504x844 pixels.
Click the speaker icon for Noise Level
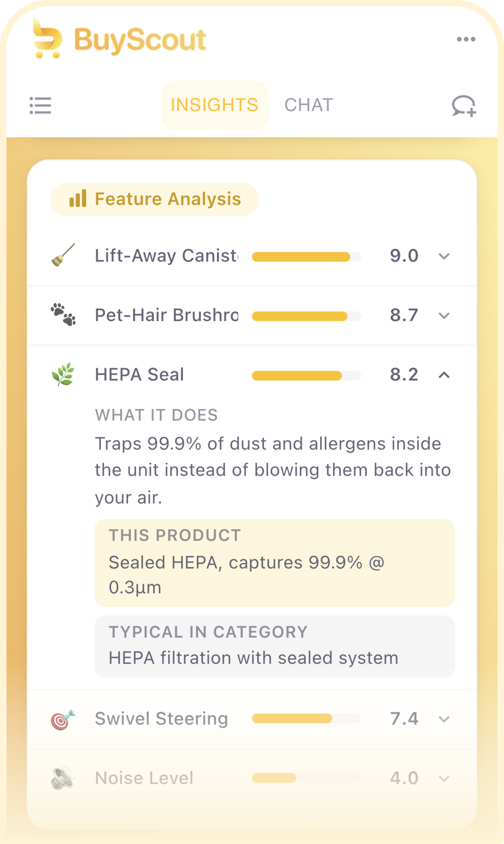click(63, 778)
